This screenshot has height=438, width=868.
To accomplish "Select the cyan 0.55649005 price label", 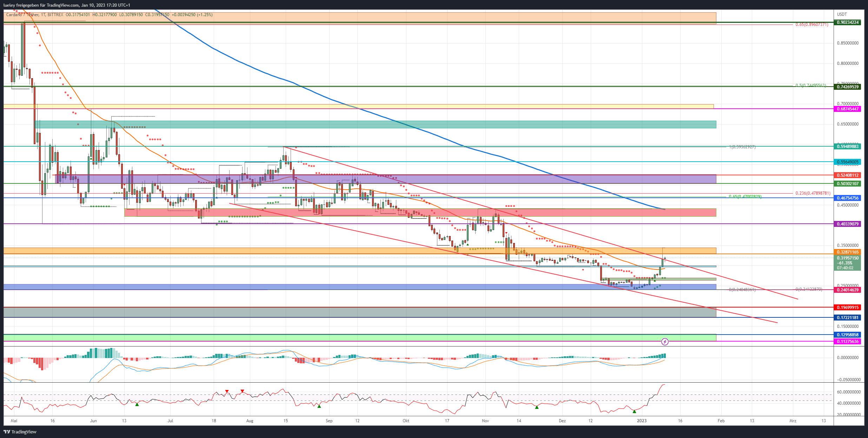I will pos(848,162).
